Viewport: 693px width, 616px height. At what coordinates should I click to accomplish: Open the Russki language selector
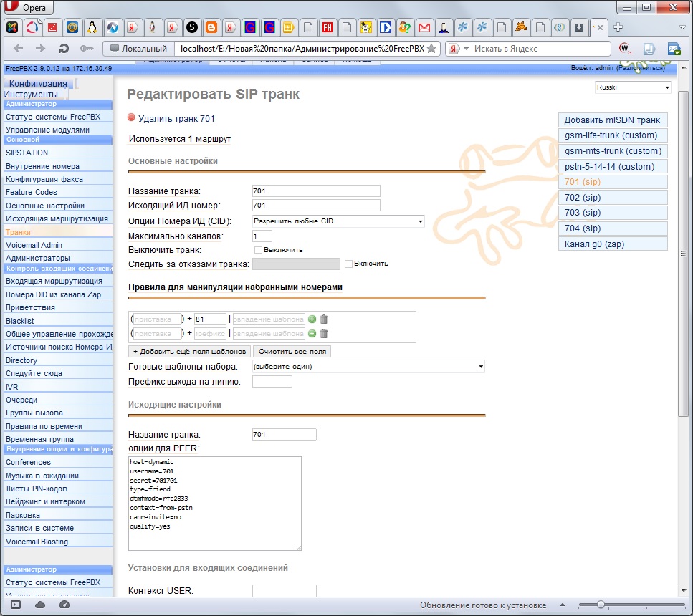(x=632, y=87)
